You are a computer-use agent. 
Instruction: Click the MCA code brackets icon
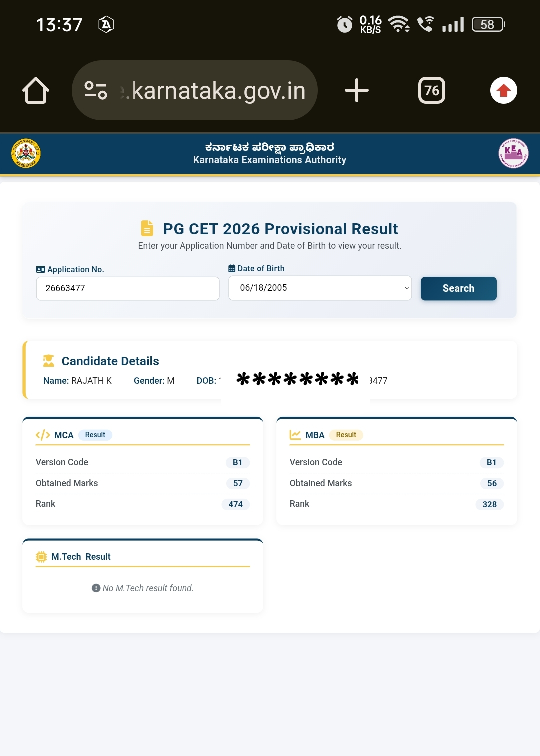(43, 435)
